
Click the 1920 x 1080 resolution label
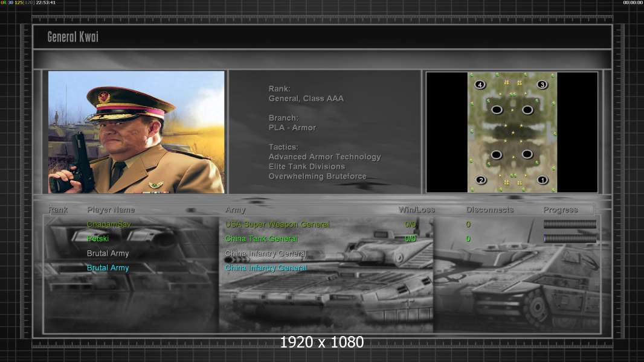pos(321,342)
